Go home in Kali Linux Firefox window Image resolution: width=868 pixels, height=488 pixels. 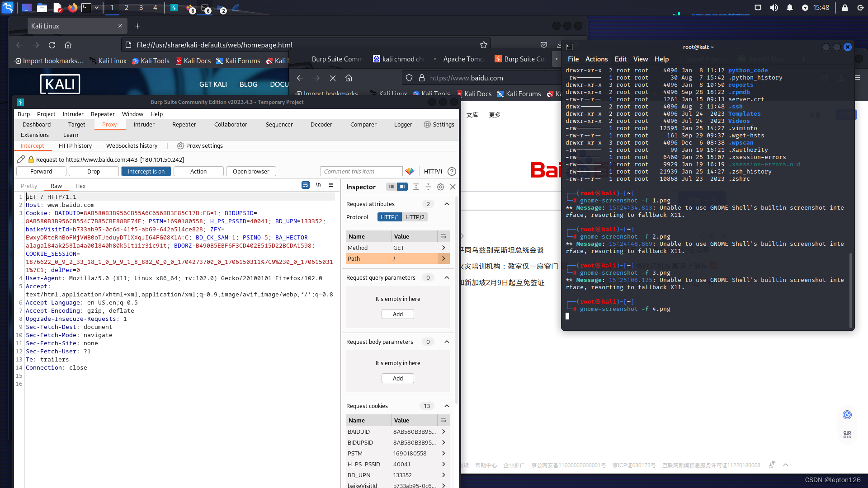coord(68,45)
